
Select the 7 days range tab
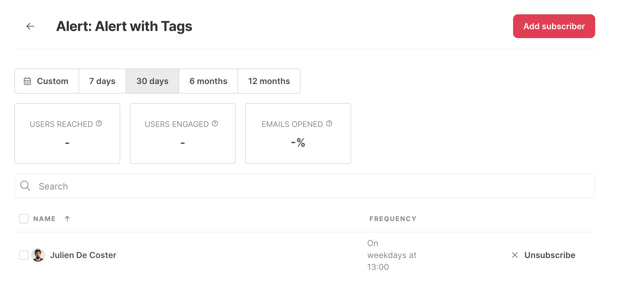(102, 81)
